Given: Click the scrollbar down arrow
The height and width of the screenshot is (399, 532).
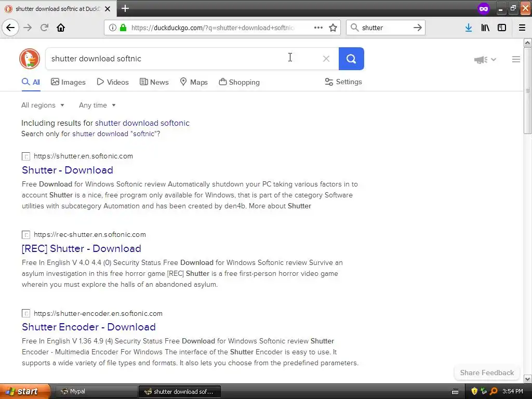Looking at the screenshot, I should click(527, 379).
